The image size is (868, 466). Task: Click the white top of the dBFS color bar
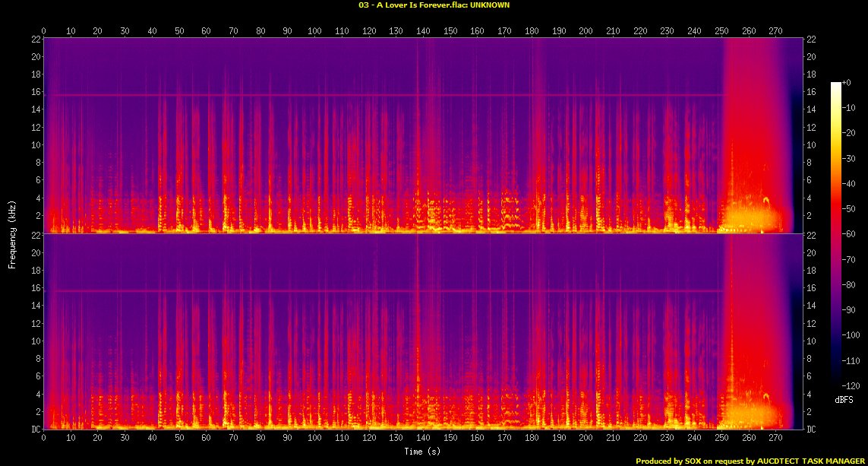pos(835,85)
